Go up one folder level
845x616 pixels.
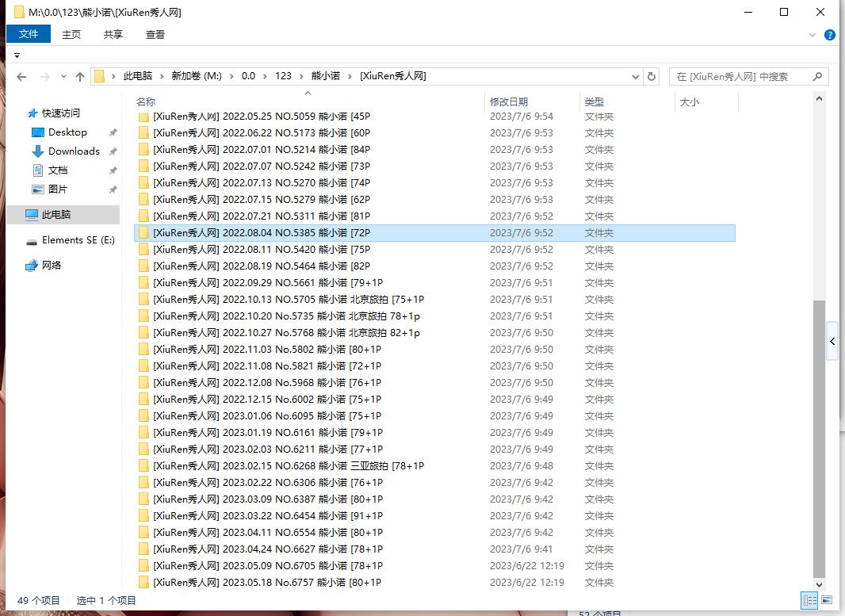pyautogui.click(x=80, y=77)
